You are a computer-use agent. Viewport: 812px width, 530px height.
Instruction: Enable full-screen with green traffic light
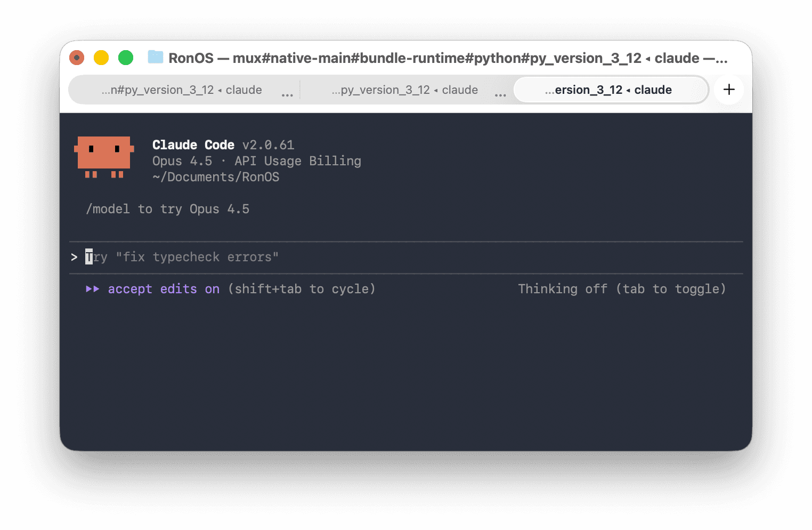point(126,57)
